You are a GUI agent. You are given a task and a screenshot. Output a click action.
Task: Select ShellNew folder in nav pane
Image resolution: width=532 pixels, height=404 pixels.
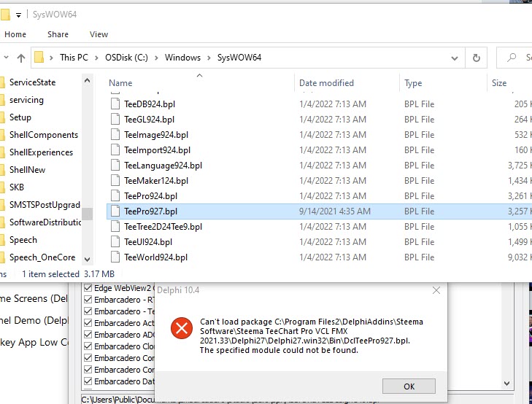pyautogui.click(x=27, y=169)
